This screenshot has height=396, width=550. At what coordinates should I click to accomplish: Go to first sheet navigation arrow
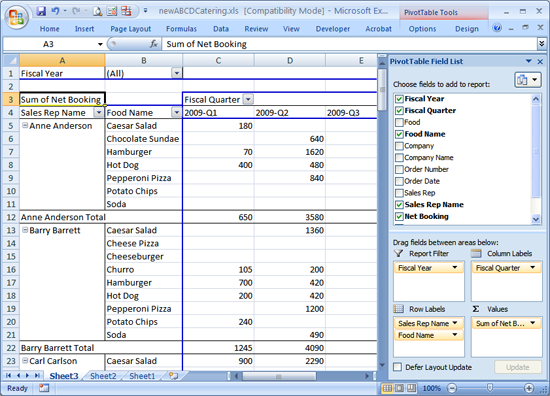(8, 376)
